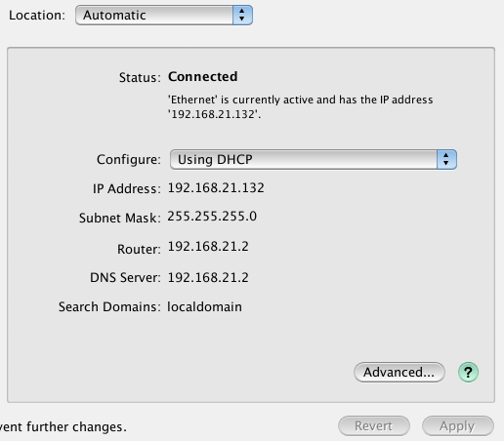
Task: Open the Configure Using DHCP dropdown
Action: point(314,159)
